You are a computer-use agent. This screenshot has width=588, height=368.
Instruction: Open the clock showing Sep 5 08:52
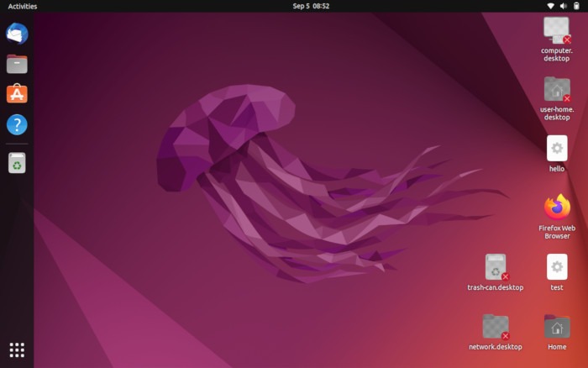click(311, 6)
